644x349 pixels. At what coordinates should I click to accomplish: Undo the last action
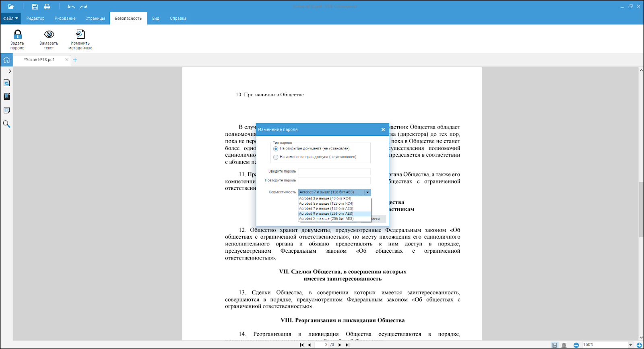coord(71,6)
